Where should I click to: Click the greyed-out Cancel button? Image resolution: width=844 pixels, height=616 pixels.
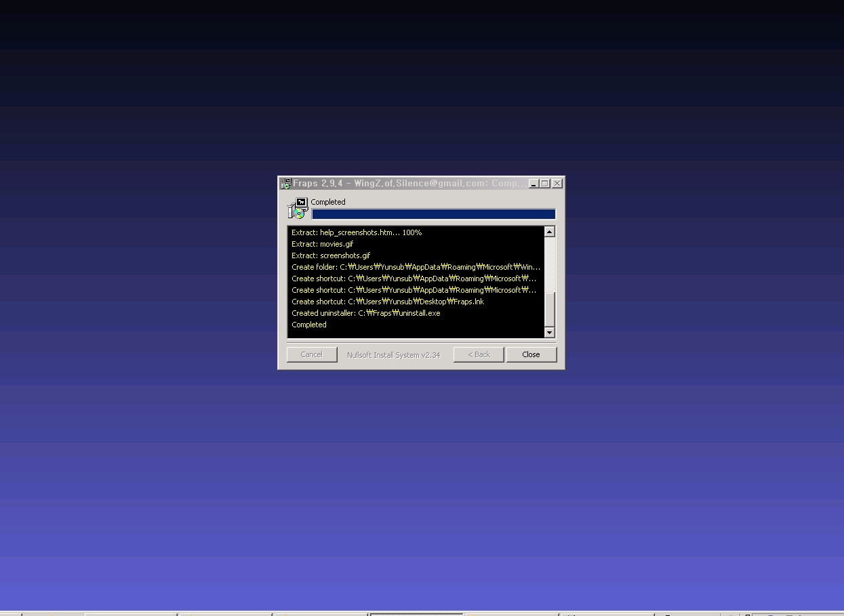click(312, 354)
